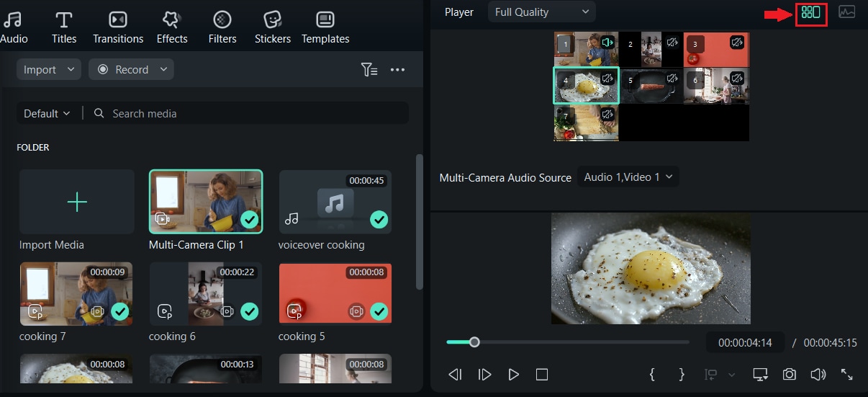
Task: Open the player volume control
Action: (x=818, y=375)
